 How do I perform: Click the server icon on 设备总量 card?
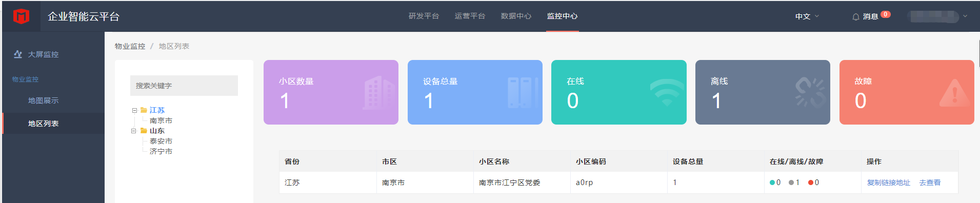pos(523,93)
